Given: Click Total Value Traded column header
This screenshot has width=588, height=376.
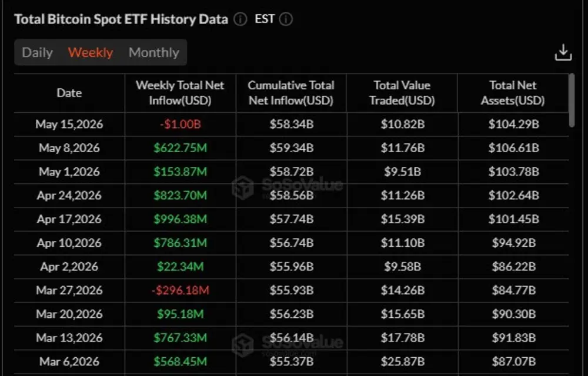Looking at the screenshot, I should (402, 93).
